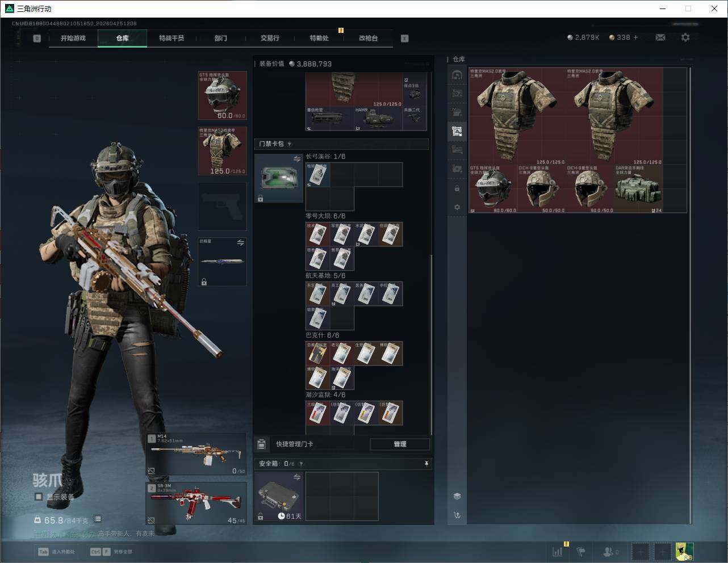
Task: Select the M14 primary weapon slot
Action: [196, 454]
